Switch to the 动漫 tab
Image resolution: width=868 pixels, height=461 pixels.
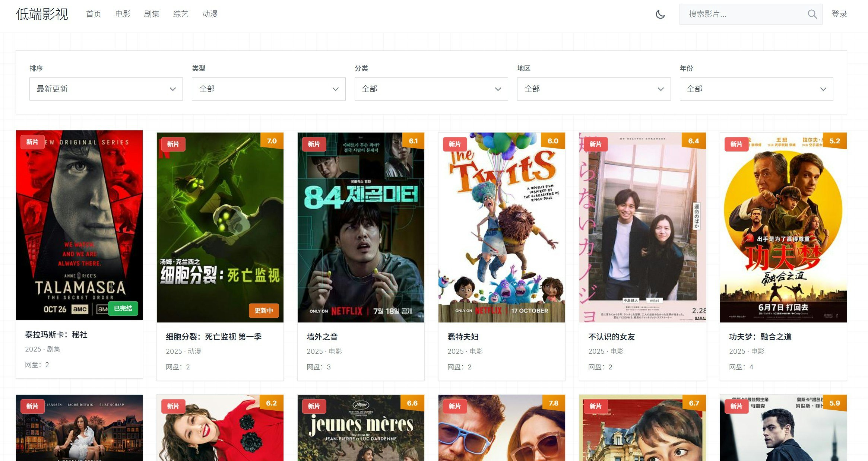(x=210, y=14)
